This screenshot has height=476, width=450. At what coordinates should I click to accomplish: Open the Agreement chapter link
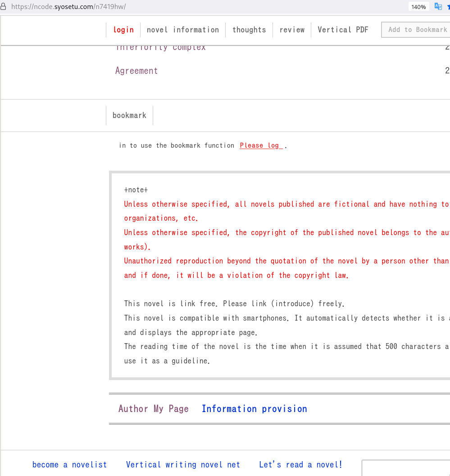click(136, 71)
